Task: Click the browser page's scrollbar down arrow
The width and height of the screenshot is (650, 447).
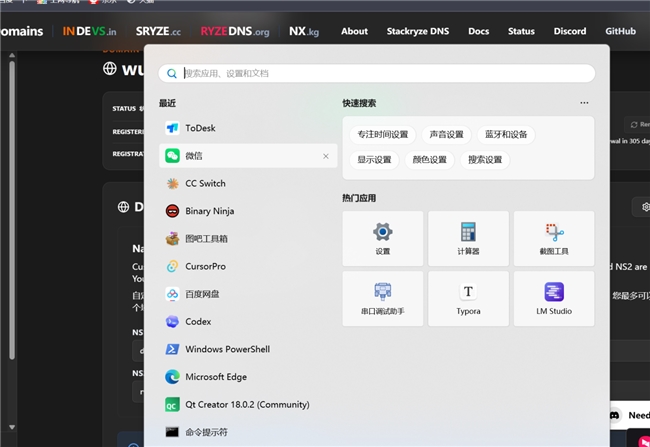Action: click(x=12, y=427)
